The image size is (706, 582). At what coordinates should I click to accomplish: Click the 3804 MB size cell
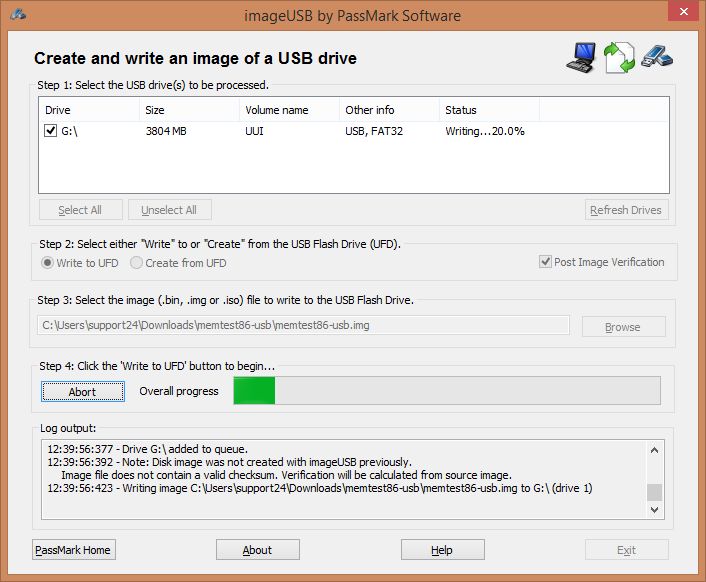click(166, 131)
